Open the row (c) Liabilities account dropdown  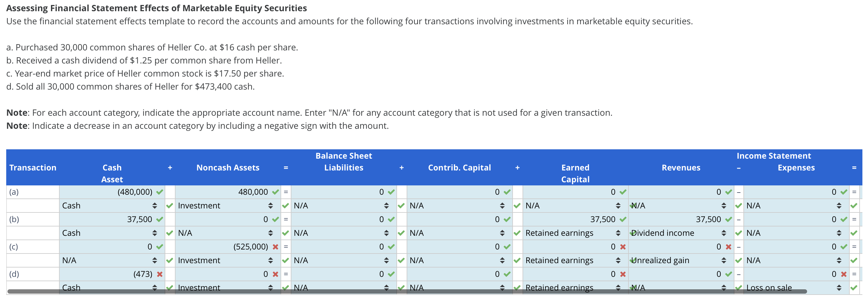point(344,260)
